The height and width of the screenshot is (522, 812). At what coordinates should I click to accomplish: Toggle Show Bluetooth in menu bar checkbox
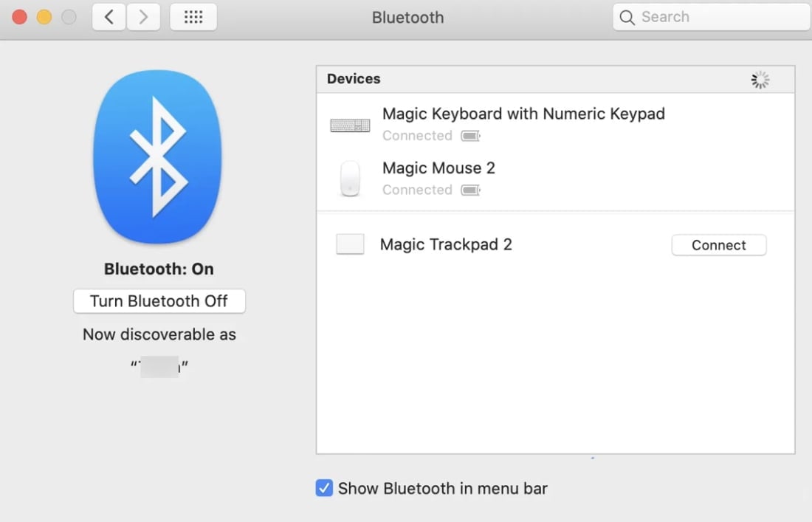[x=324, y=488]
